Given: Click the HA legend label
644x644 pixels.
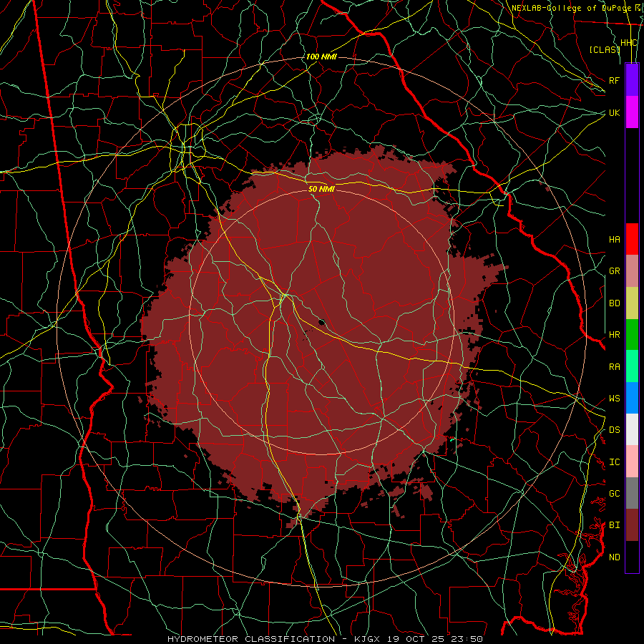Looking at the screenshot, I should (615, 240).
